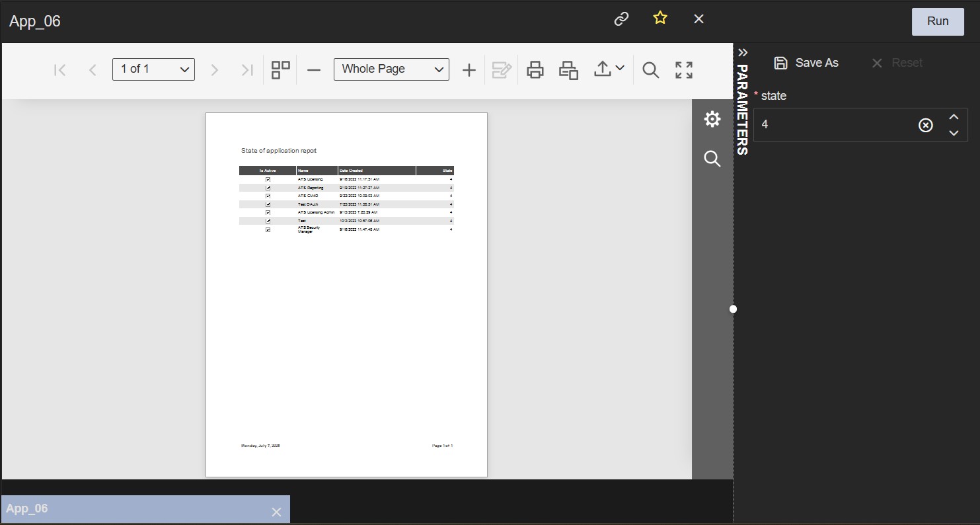The width and height of the screenshot is (980, 525).
Task: Toggle Is Active checkbox for Test OAuth row
Action: pyautogui.click(x=268, y=204)
